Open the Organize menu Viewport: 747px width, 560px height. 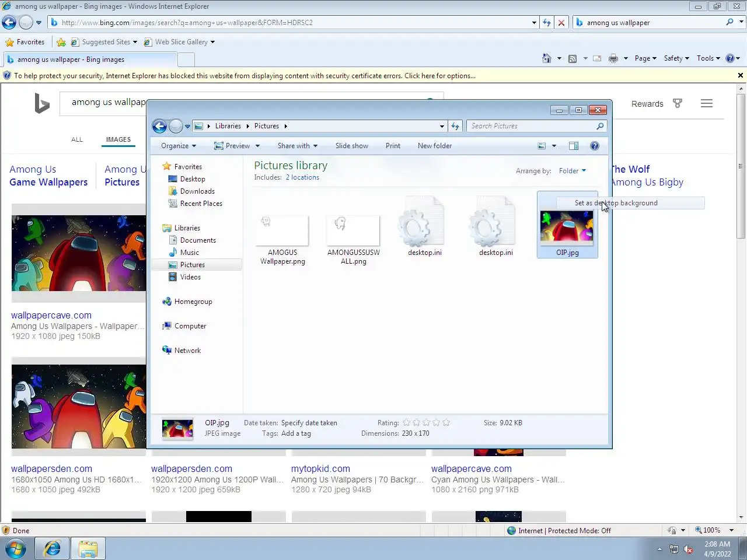179,146
